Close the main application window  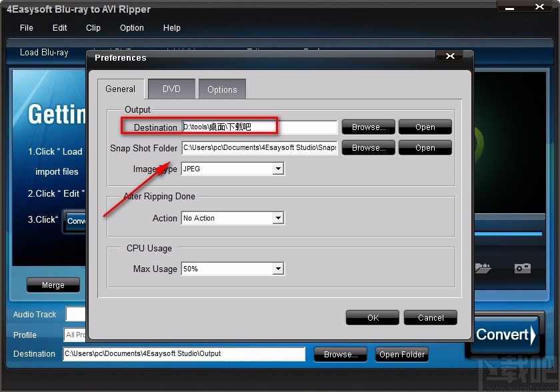[539, 7]
